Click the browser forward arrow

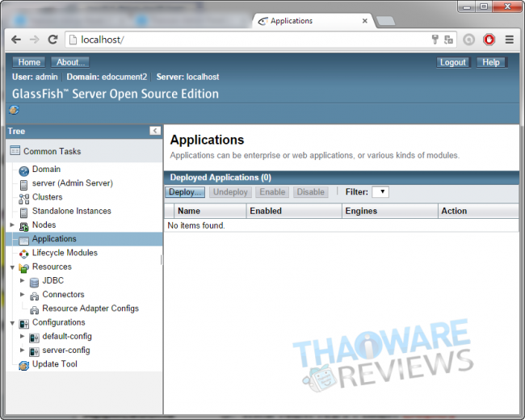[x=34, y=40]
